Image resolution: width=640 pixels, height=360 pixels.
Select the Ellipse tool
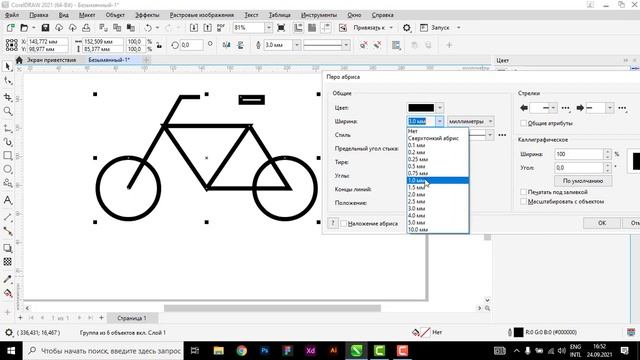click(x=7, y=169)
